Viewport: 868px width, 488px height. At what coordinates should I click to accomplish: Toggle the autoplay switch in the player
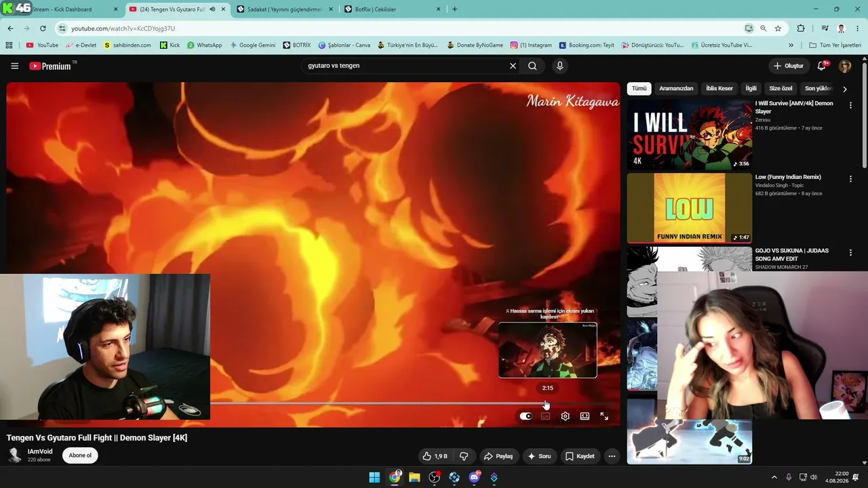pyautogui.click(x=526, y=416)
